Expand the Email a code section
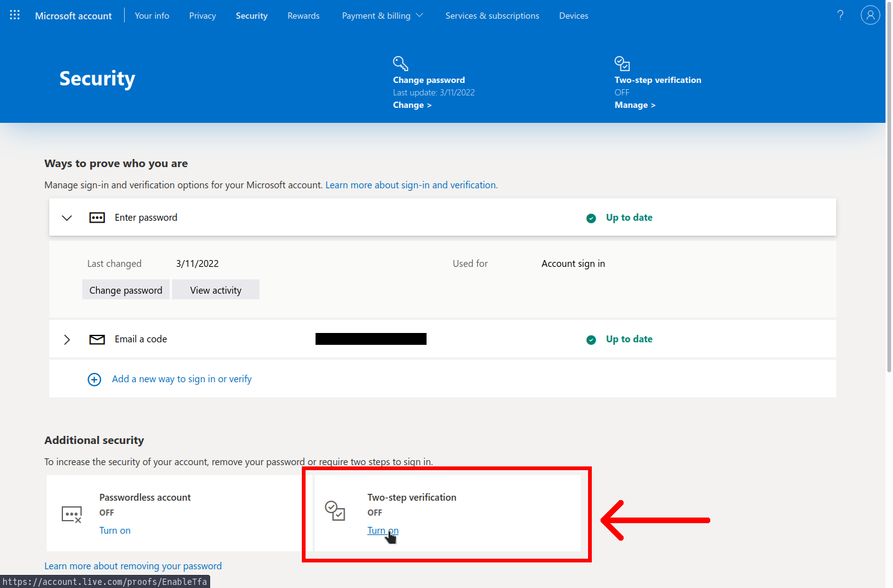 tap(67, 339)
